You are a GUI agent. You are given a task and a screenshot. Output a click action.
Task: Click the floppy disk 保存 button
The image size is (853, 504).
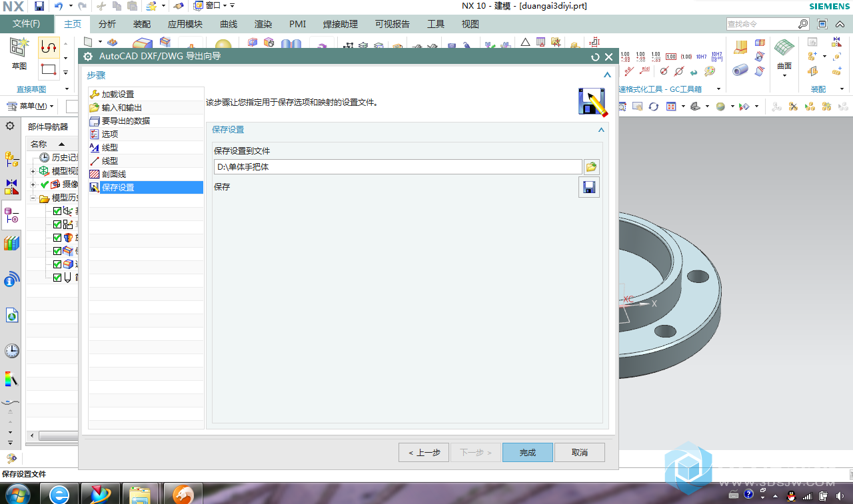coord(589,188)
